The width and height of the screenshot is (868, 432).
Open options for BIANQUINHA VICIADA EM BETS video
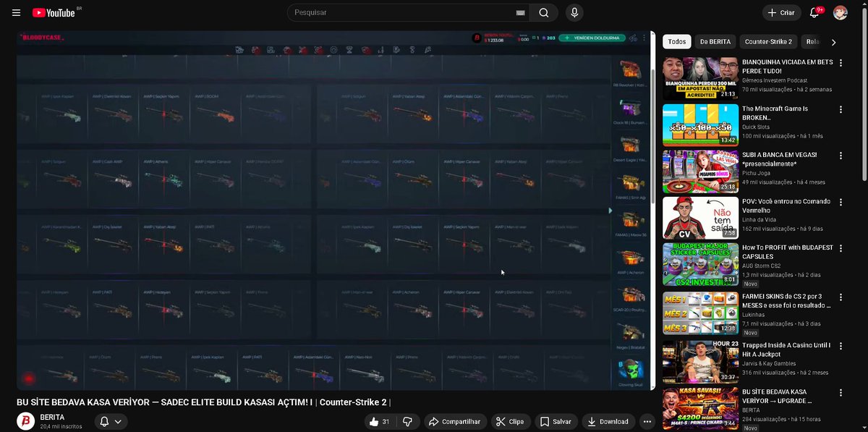pos(841,64)
